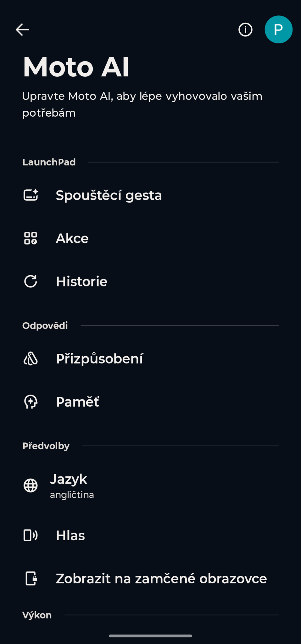Image resolution: width=301 pixels, height=644 pixels.
Task: Tap the back arrow icon
Action: [x=22, y=30]
